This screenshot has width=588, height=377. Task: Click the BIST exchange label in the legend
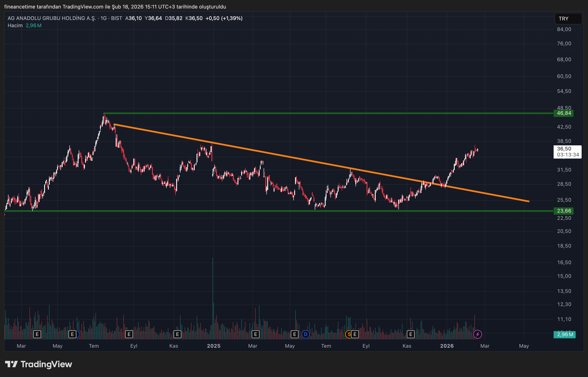click(117, 18)
